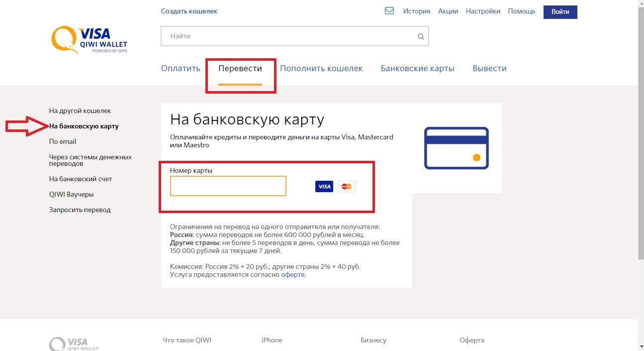Choose QIWI Ваучеры from sidebar

tap(71, 194)
